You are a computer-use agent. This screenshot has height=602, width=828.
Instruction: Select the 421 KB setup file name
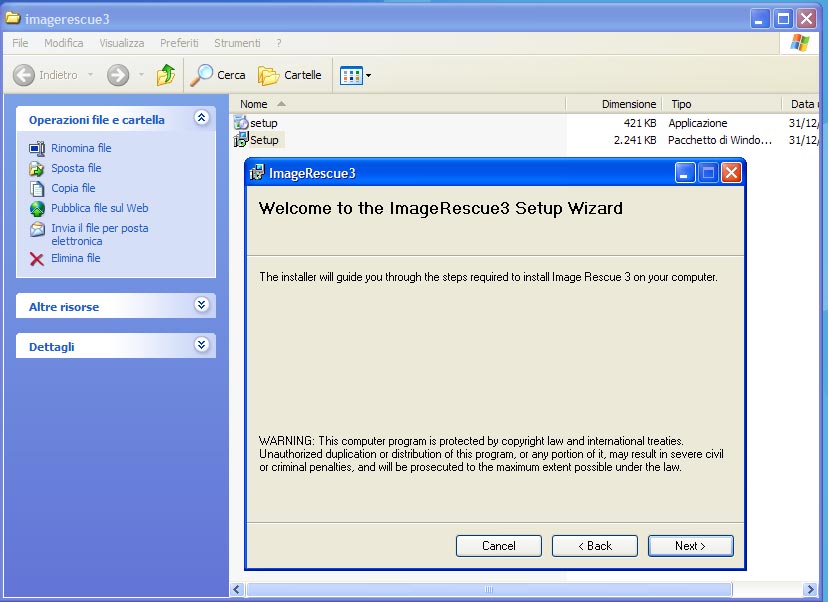click(264, 123)
